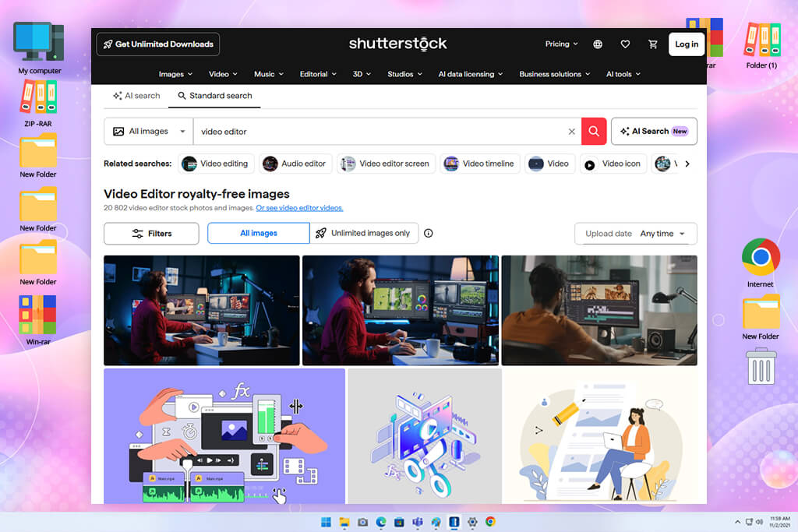
Task: Select Video icon related search
Action: (613, 164)
